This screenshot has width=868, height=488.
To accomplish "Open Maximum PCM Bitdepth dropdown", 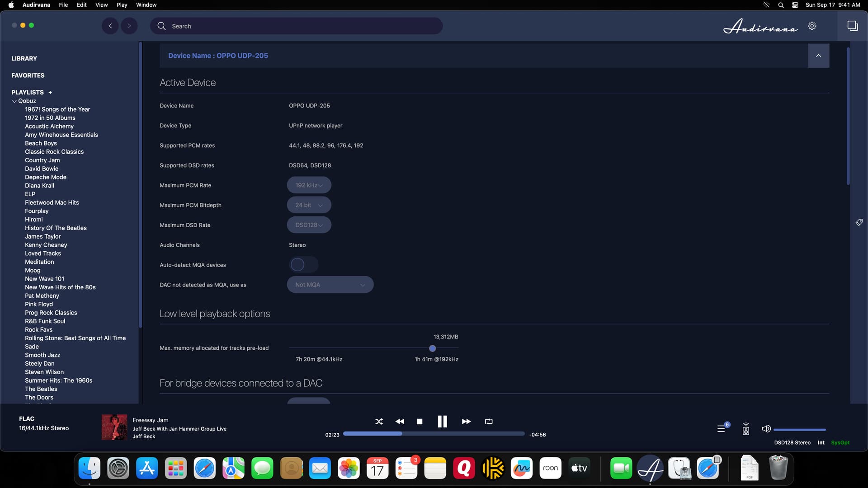I will (309, 205).
